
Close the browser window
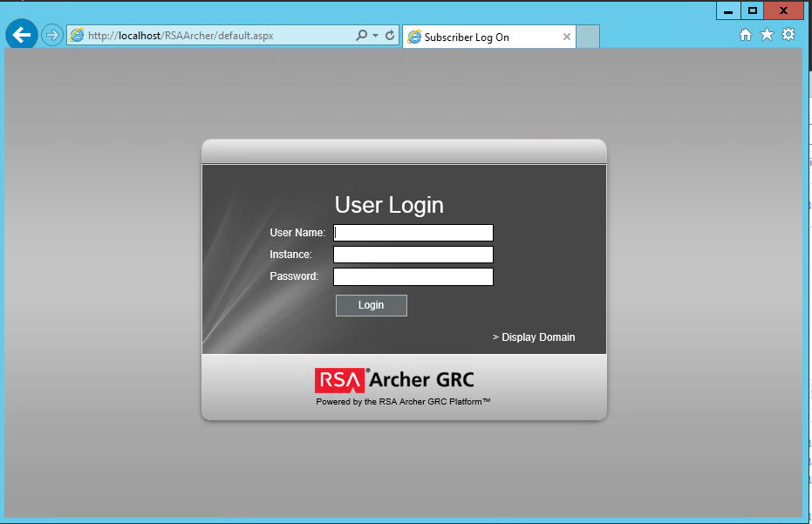click(x=783, y=10)
